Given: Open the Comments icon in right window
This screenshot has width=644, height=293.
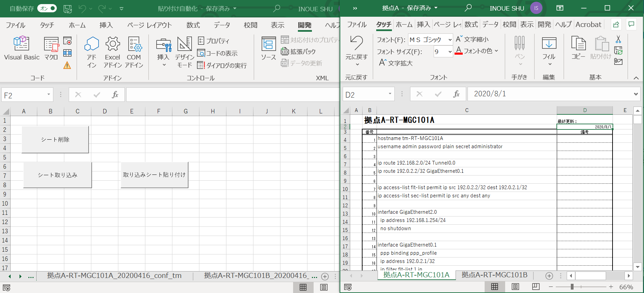Looking at the screenshot, I should tap(631, 24).
